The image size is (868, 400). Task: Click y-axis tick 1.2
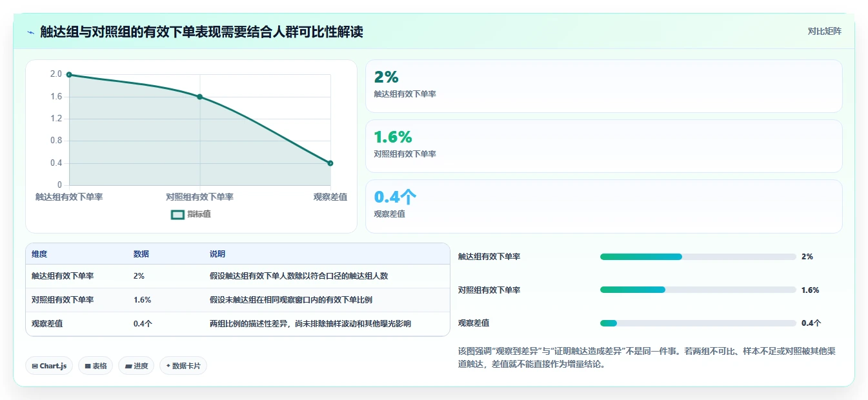(x=56, y=119)
